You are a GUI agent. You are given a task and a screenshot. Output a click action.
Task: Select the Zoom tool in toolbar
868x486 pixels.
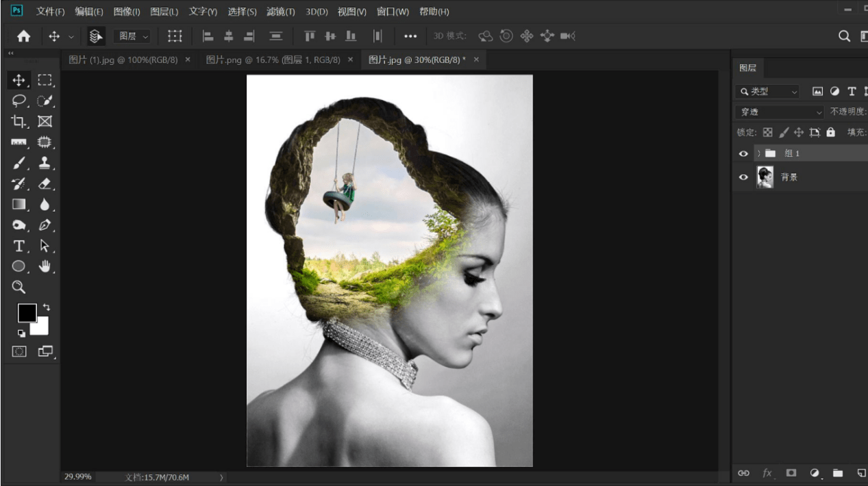click(19, 287)
